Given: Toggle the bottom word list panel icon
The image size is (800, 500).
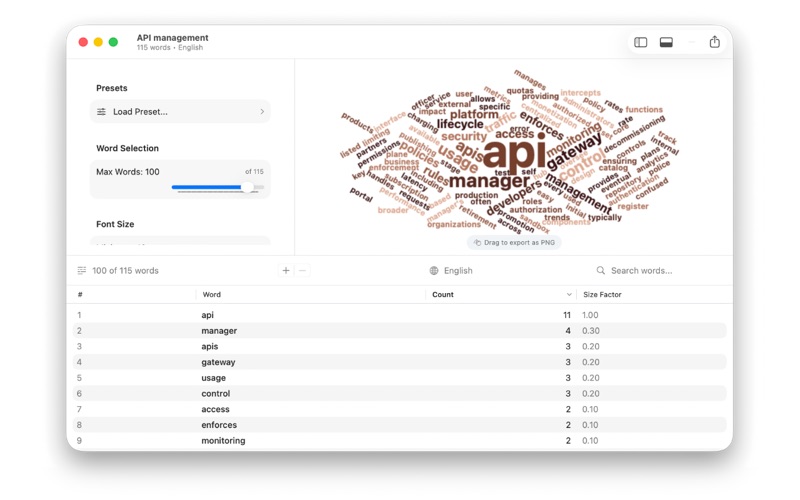Looking at the screenshot, I should (x=666, y=42).
